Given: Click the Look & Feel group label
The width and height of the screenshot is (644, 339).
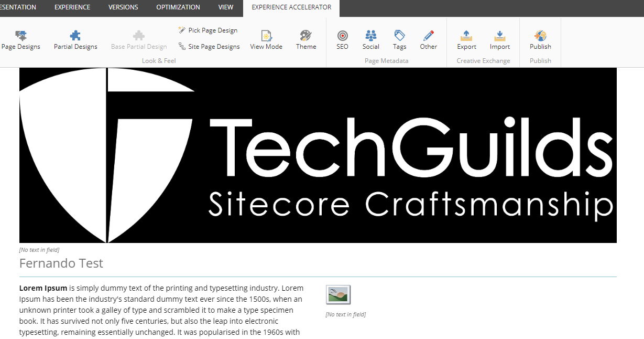Looking at the screenshot, I should 159,61.
